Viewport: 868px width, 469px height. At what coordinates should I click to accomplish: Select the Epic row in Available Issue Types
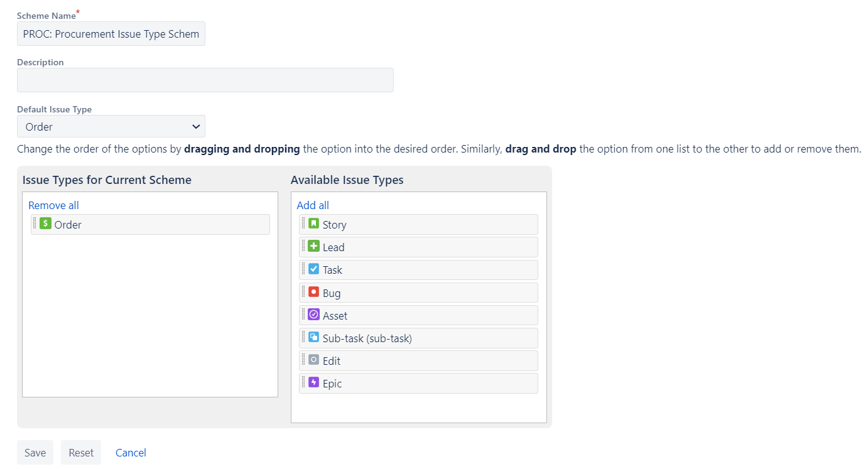pos(418,382)
